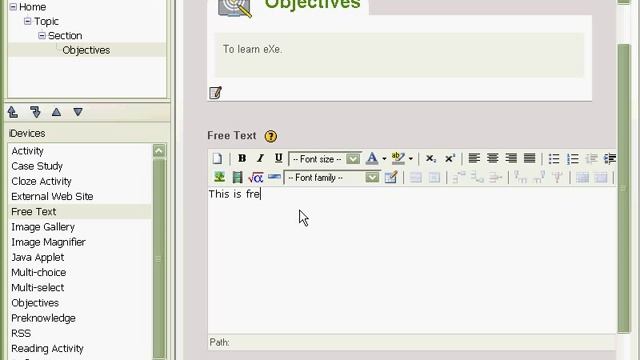Move outline node down
This screenshot has width=640, height=360.
78,112
